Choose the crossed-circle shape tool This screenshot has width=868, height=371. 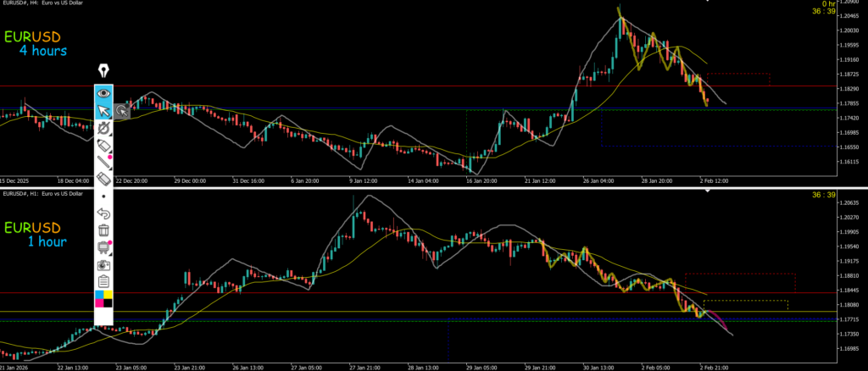tap(103, 128)
